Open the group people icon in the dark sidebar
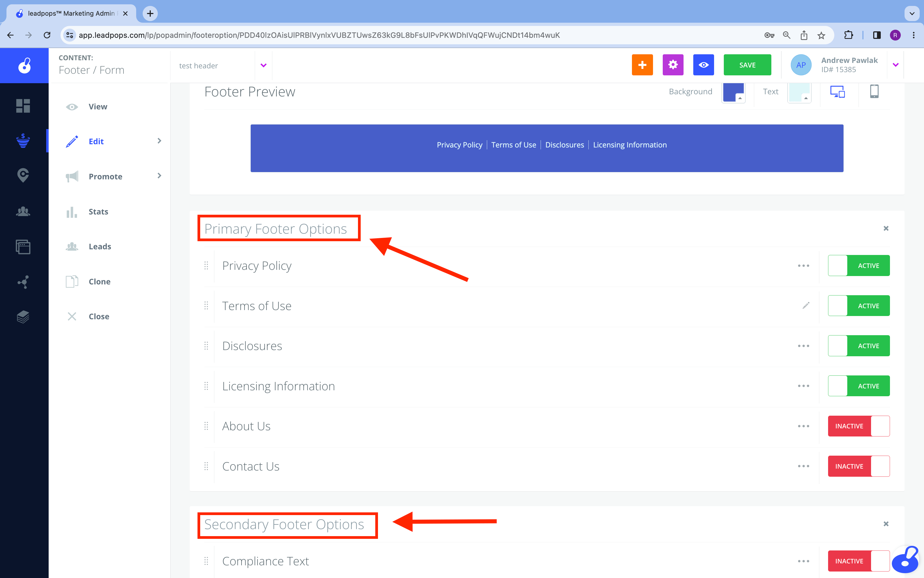The width and height of the screenshot is (924, 578). (x=23, y=211)
